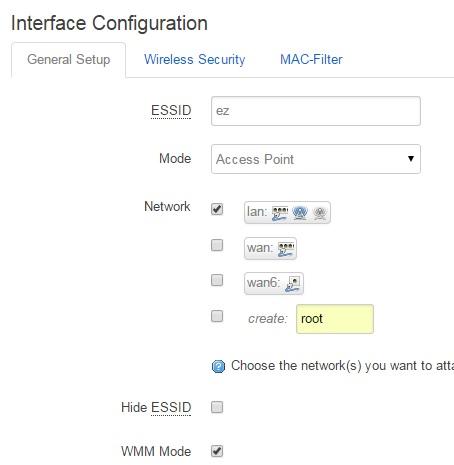Image resolution: width=454 pixels, height=465 pixels.
Task: Select the General Setup tab
Action: (69, 60)
